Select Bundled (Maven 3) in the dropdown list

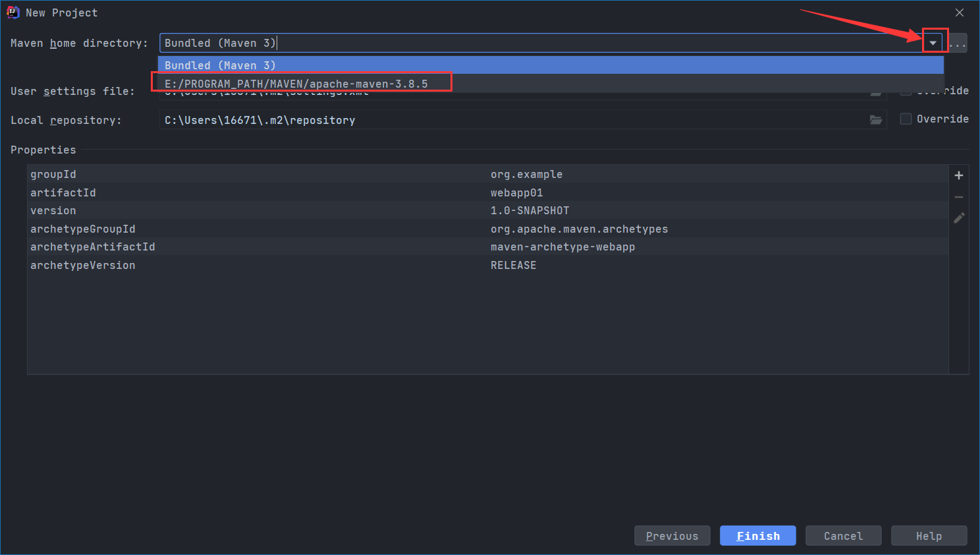551,65
